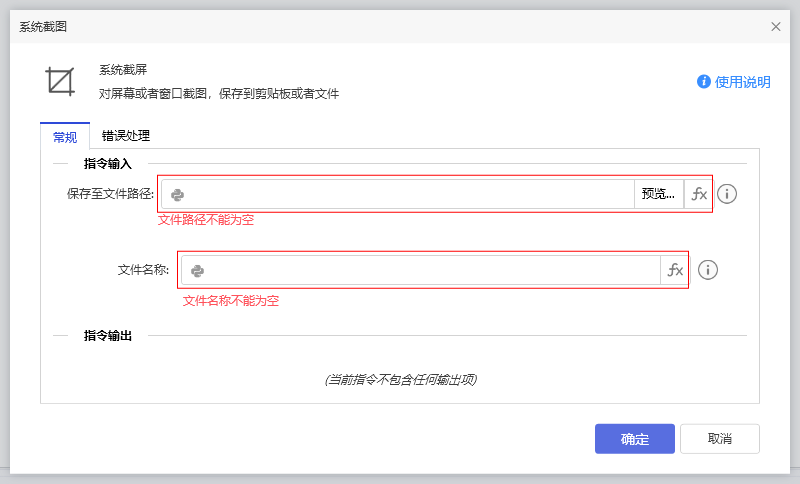Screen dimensions: 800x484
Task: Click the 文件路径不能为空 error message
Action: pos(206,220)
